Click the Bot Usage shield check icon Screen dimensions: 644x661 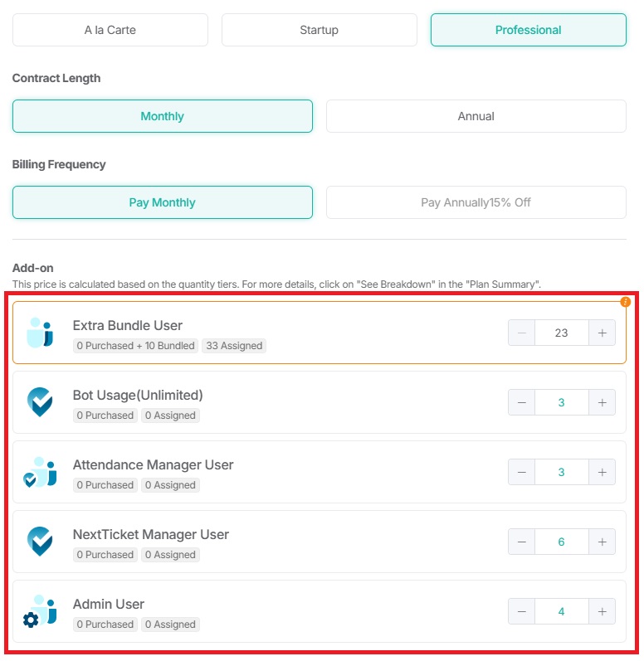40,402
